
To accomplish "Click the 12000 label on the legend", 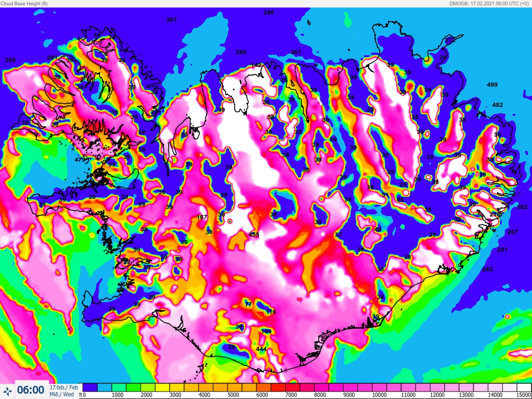I will tap(436, 395).
